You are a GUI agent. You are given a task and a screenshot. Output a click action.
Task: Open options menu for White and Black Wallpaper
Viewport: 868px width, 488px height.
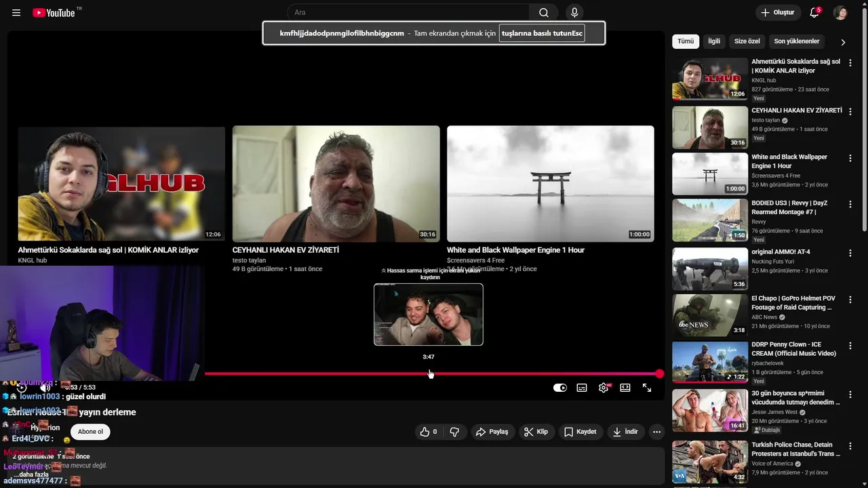tap(850, 158)
